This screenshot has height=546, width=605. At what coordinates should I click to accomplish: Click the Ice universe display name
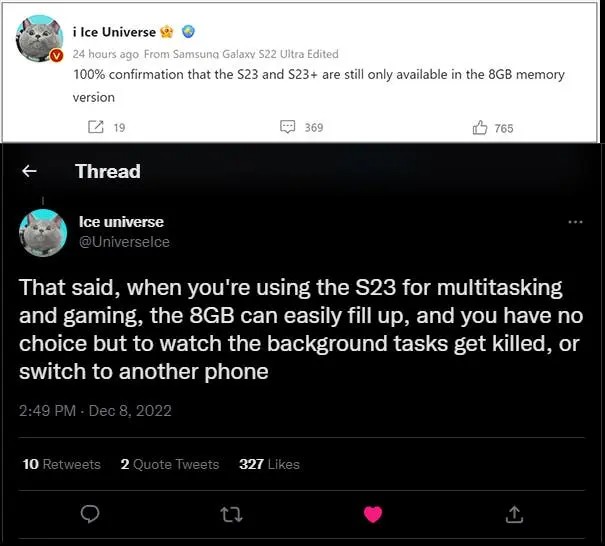121,221
